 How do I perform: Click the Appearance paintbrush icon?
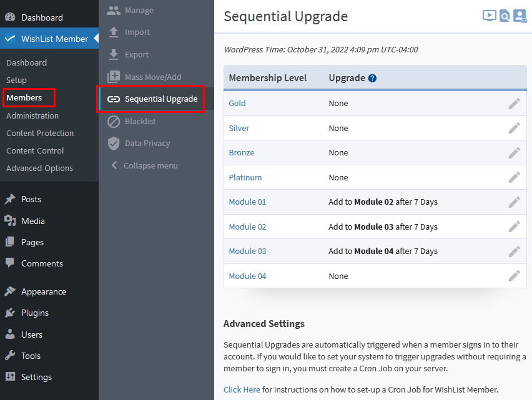pos(10,291)
